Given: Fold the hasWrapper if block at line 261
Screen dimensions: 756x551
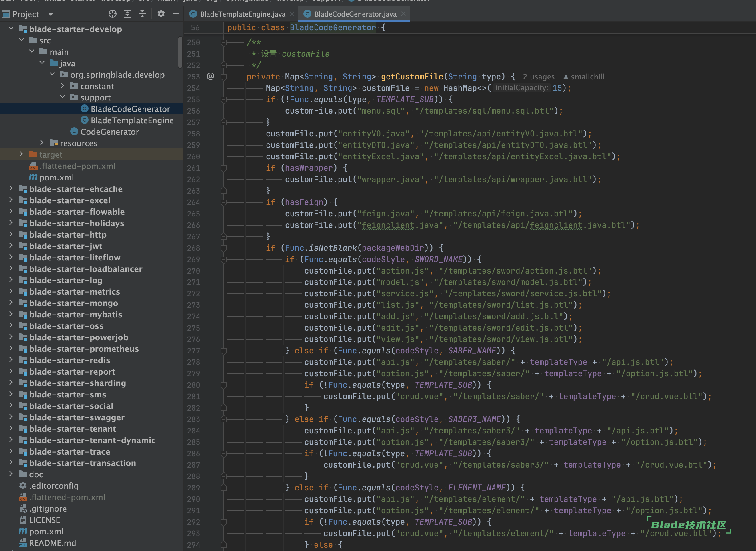Looking at the screenshot, I should click(x=224, y=168).
